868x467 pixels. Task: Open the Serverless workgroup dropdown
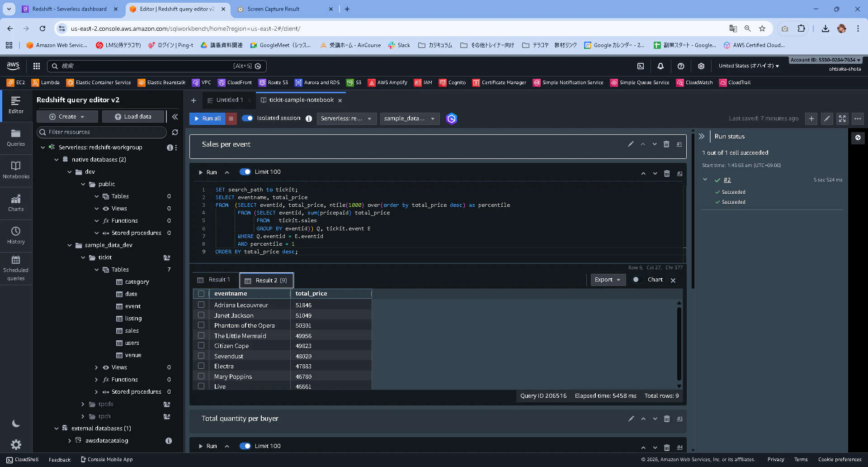click(x=346, y=119)
